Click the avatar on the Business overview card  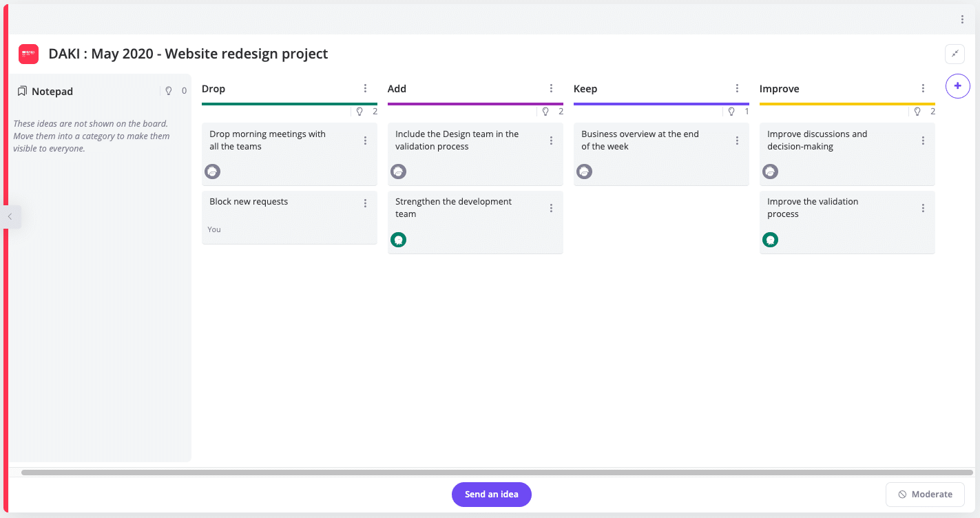tap(584, 171)
